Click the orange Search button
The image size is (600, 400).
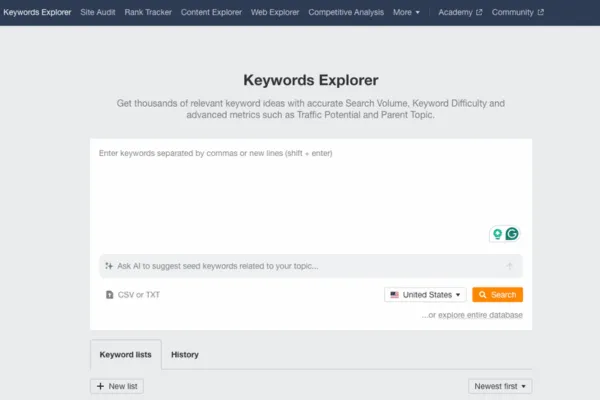pyautogui.click(x=497, y=295)
